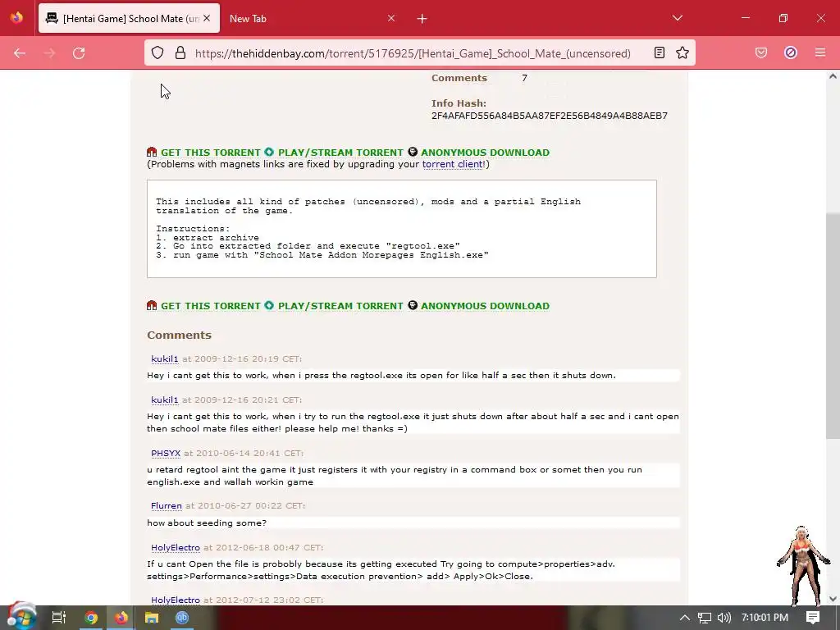Screen dimensions: 840x630
Task: Save page to Pocket
Action: pyautogui.click(x=760, y=53)
